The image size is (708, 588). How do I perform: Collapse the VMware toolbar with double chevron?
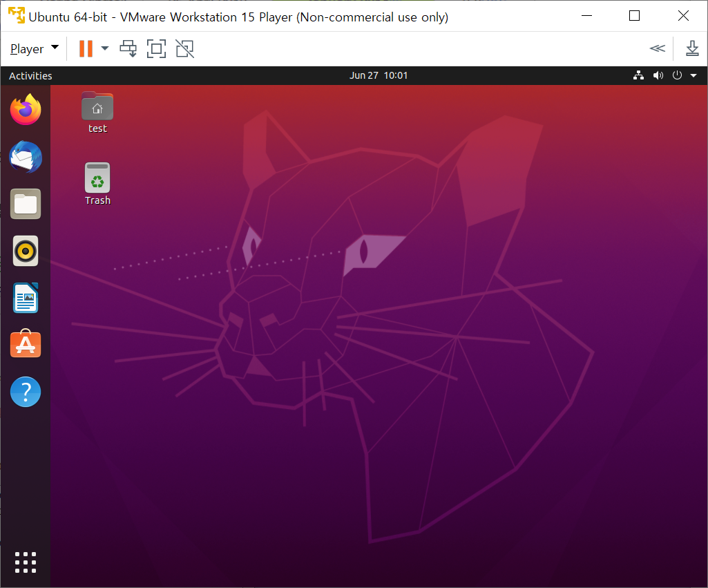click(x=657, y=48)
